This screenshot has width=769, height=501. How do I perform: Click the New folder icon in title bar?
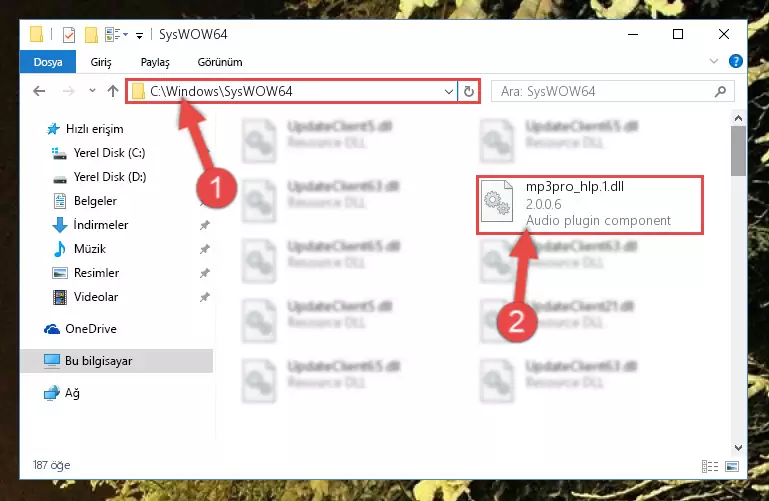[91, 35]
